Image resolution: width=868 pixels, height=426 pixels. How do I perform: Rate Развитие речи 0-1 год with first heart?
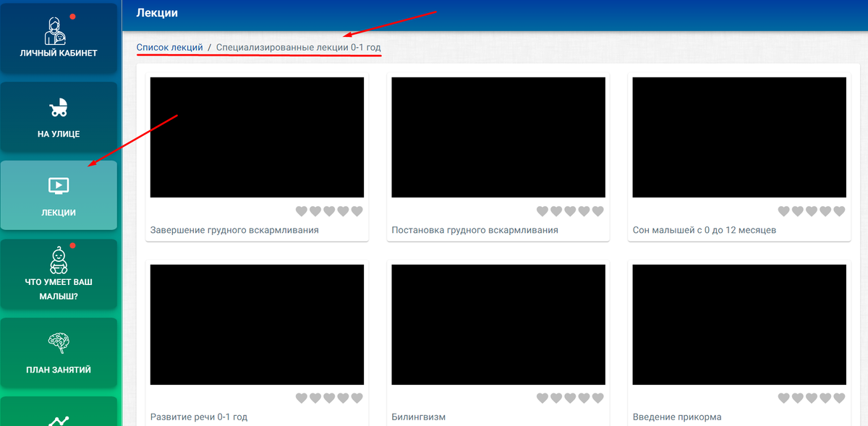pyautogui.click(x=302, y=399)
